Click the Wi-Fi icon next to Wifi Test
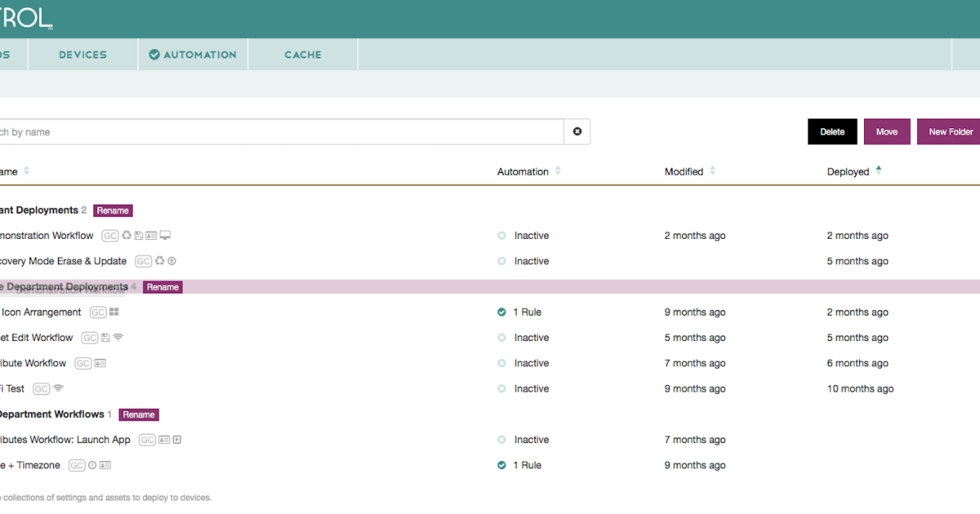This screenshot has width=980, height=514. (57, 388)
